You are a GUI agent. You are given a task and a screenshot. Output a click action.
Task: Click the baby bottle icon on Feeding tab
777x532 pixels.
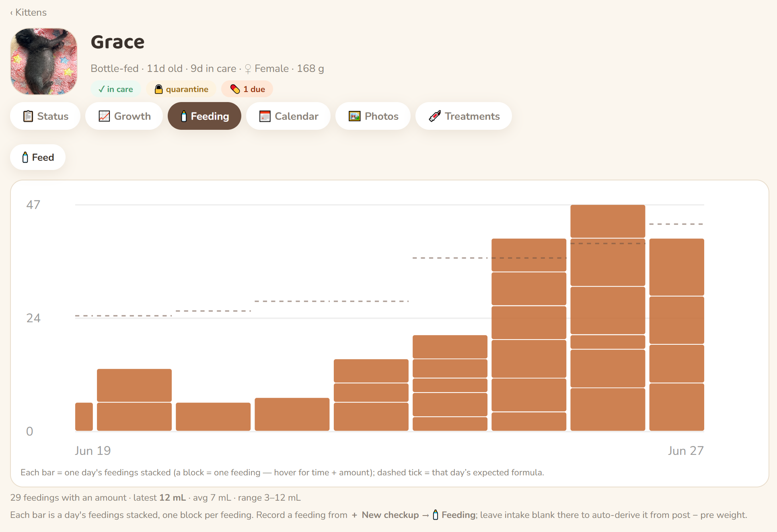(x=184, y=116)
